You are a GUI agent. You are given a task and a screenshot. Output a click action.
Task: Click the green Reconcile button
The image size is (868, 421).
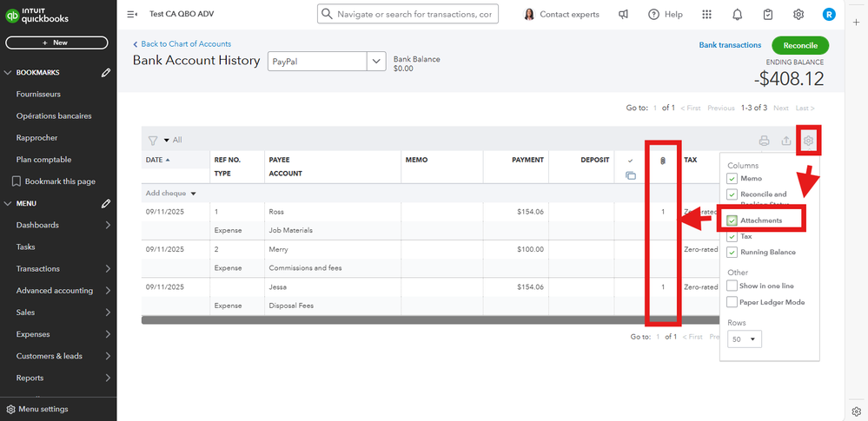click(800, 45)
